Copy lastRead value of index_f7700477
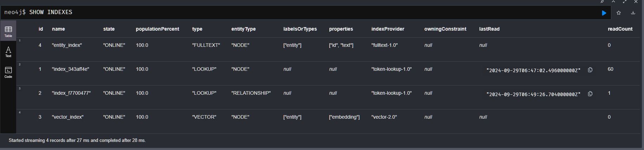The image size is (644, 150). pyautogui.click(x=590, y=94)
